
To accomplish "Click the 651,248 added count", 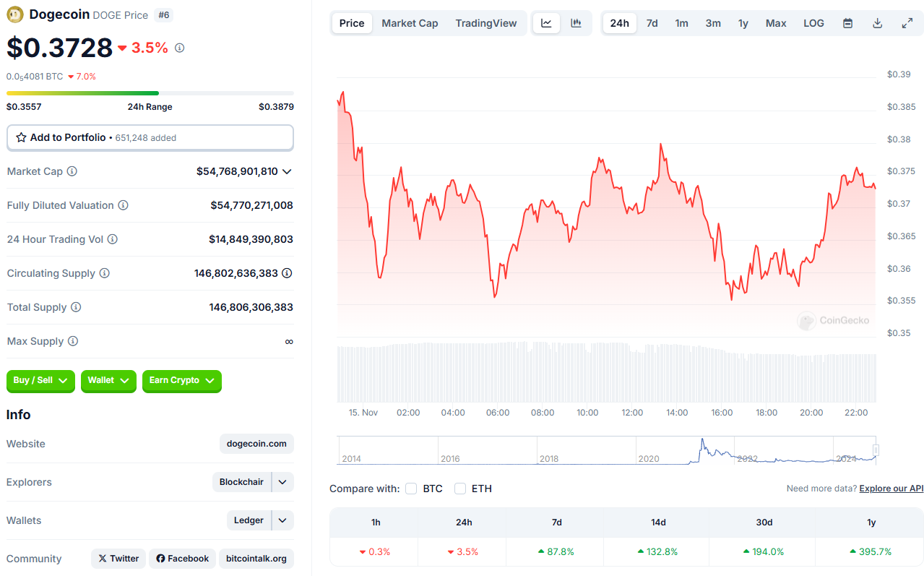I will pos(146,137).
